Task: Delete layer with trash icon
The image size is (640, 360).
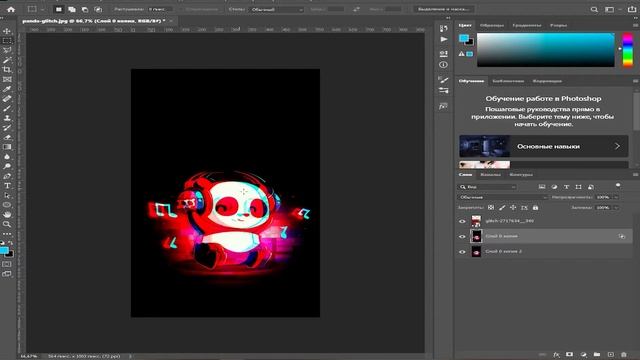Action: click(x=624, y=355)
